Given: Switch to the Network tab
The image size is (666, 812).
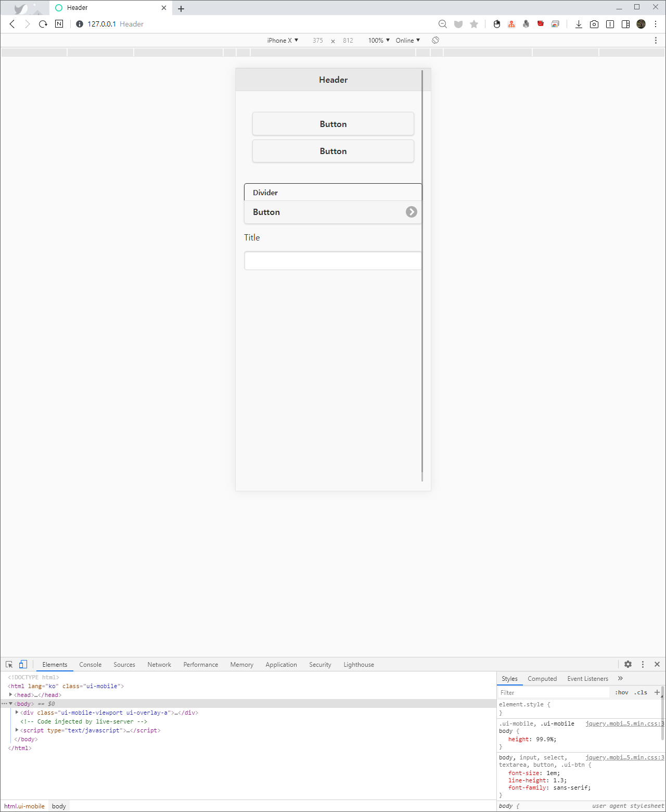Looking at the screenshot, I should [159, 665].
